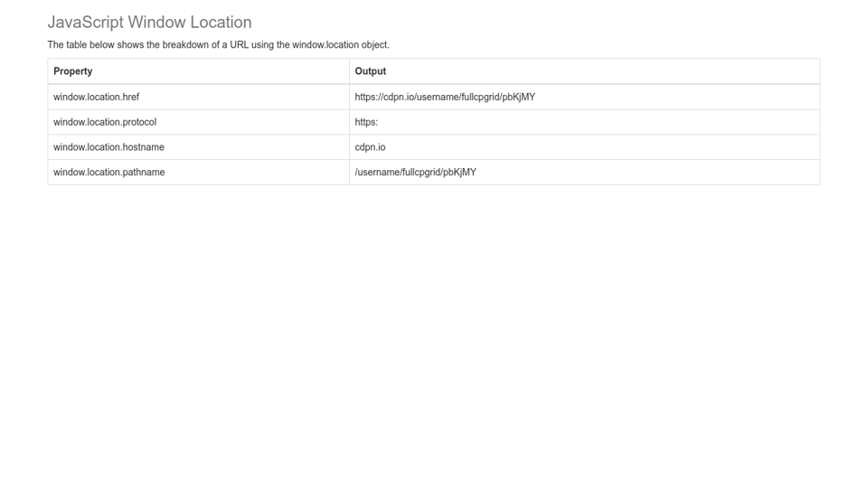Image resolution: width=868 pixels, height=488 pixels.
Task: Click the JavaScript Window Location heading
Action: (149, 23)
